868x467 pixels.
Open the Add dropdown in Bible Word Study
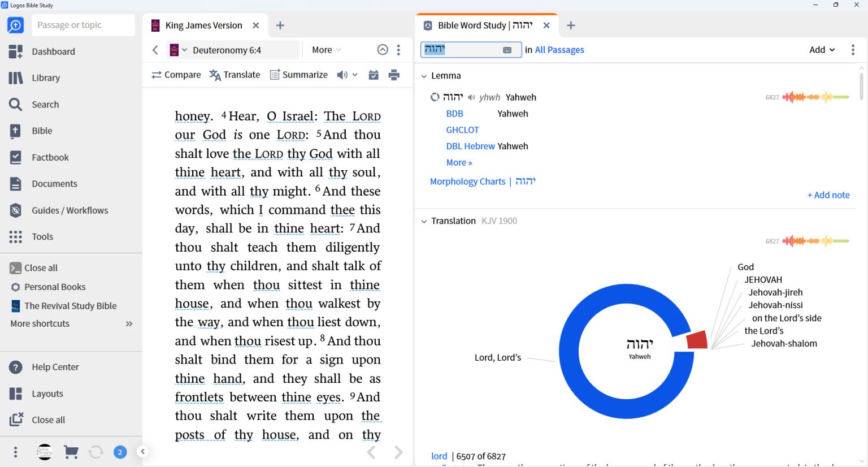click(x=822, y=49)
